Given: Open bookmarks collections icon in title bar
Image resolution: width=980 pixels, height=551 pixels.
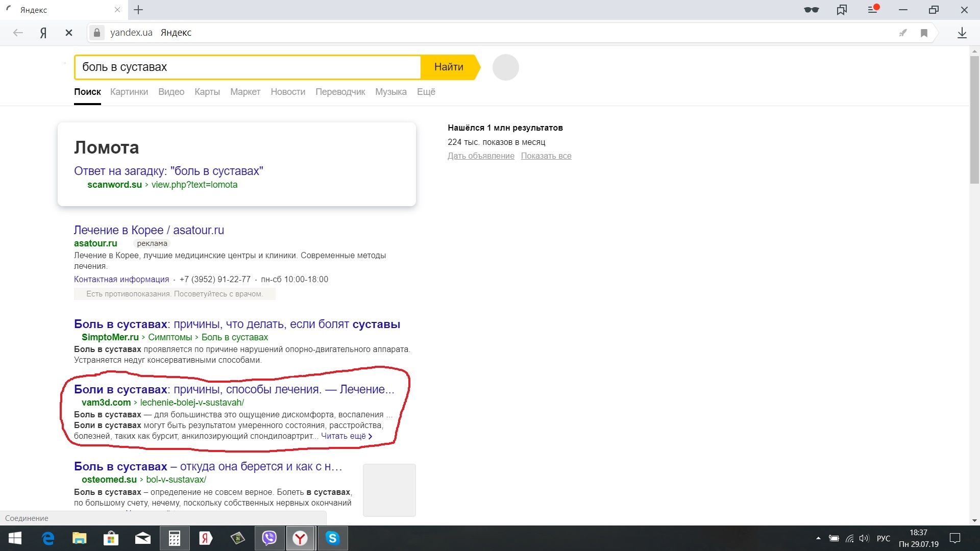Looking at the screenshot, I should pyautogui.click(x=842, y=10).
